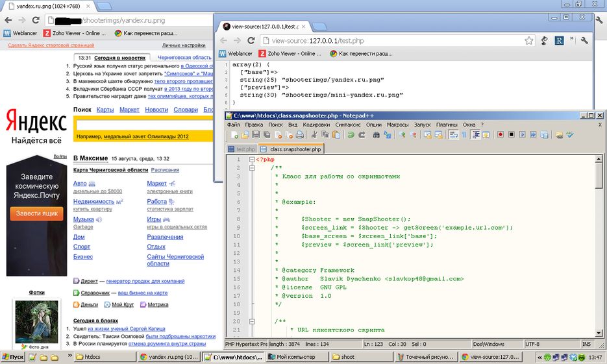Click the Print icon in Notepad++ toolbar

pos(299,135)
